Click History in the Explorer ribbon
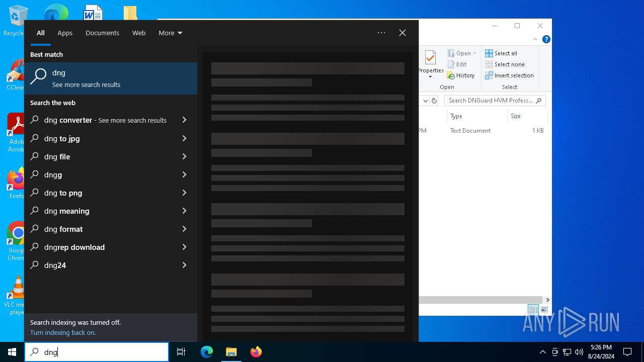644x362 pixels. (x=461, y=75)
